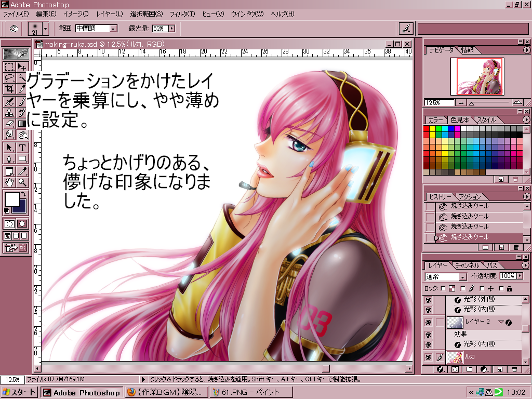
Task: Hide the ルカ layer via eye icon
Action: point(429,357)
